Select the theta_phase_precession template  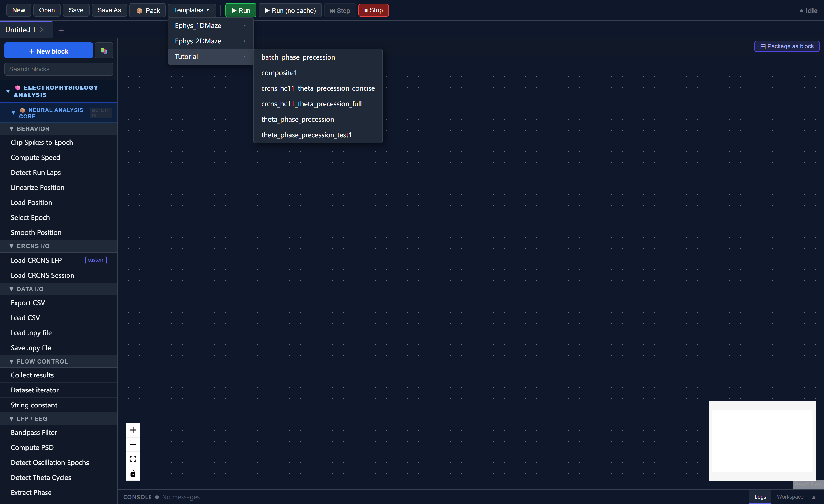tap(297, 119)
